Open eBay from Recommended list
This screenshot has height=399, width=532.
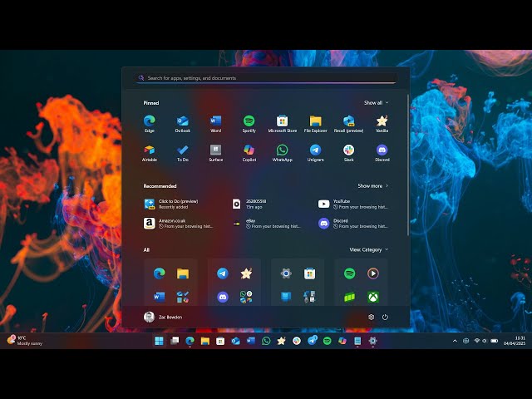pyautogui.click(x=266, y=224)
